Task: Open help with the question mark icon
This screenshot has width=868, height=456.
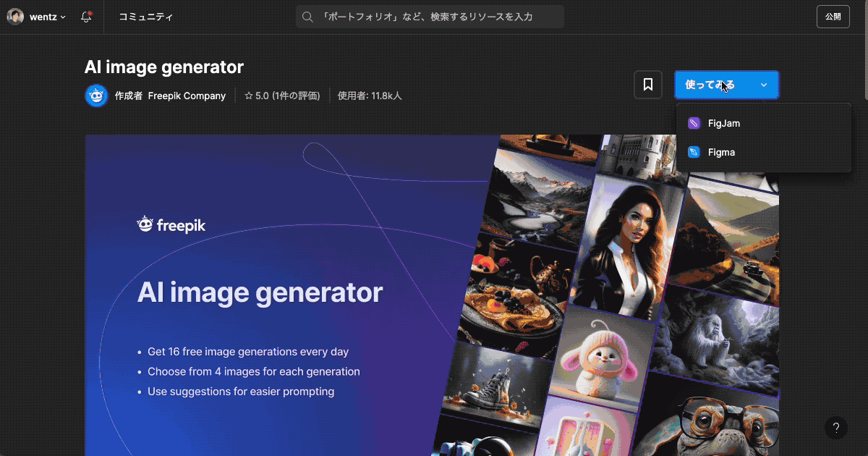Action: coord(836,428)
